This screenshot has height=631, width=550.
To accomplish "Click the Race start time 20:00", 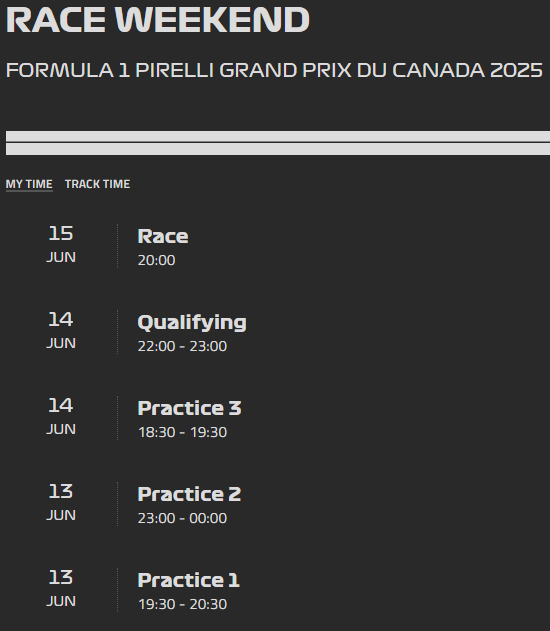I will click(156, 260).
